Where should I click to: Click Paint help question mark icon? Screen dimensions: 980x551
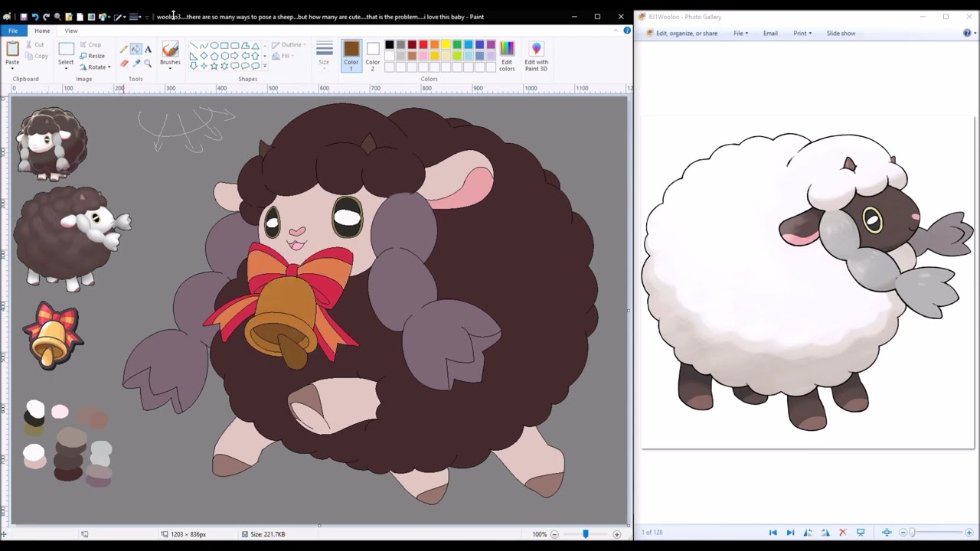pyautogui.click(x=627, y=31)
